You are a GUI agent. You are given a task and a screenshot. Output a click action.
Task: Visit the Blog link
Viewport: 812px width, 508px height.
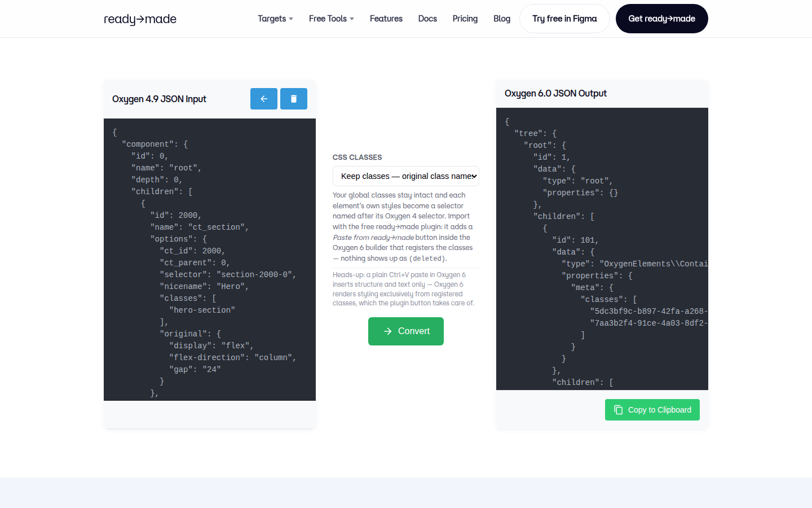click(502, 19)
